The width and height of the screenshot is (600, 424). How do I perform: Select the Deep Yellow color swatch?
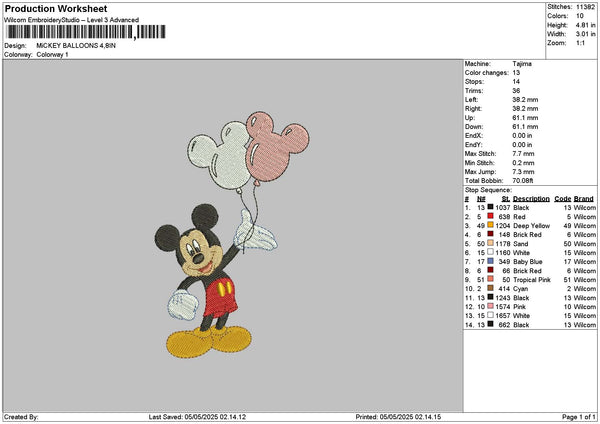(490, 225)
